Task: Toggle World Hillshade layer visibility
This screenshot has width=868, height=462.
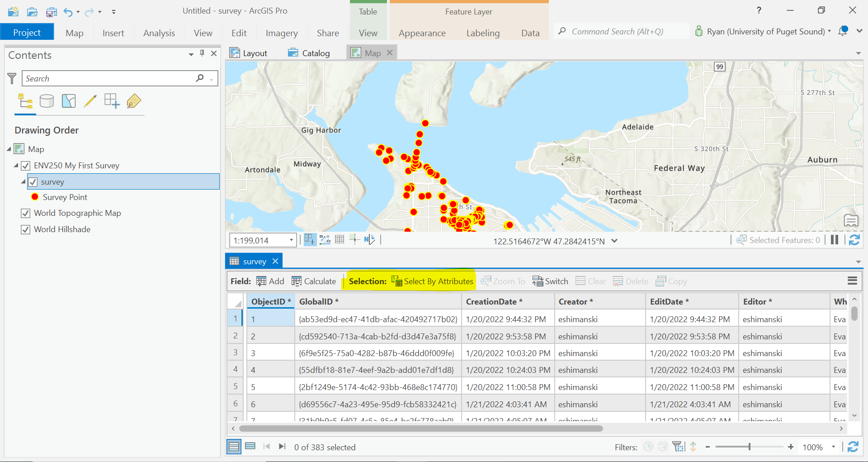Action: (26, 229)
